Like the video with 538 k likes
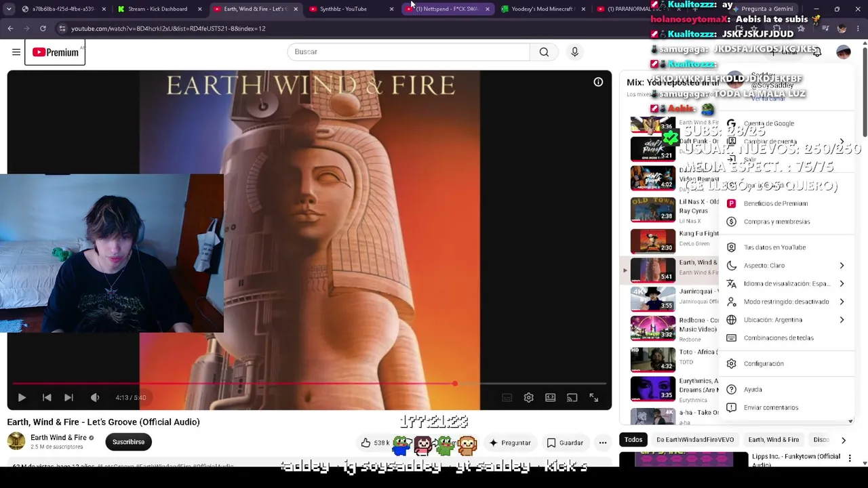 pyautogui.click(x=374, y=443)
